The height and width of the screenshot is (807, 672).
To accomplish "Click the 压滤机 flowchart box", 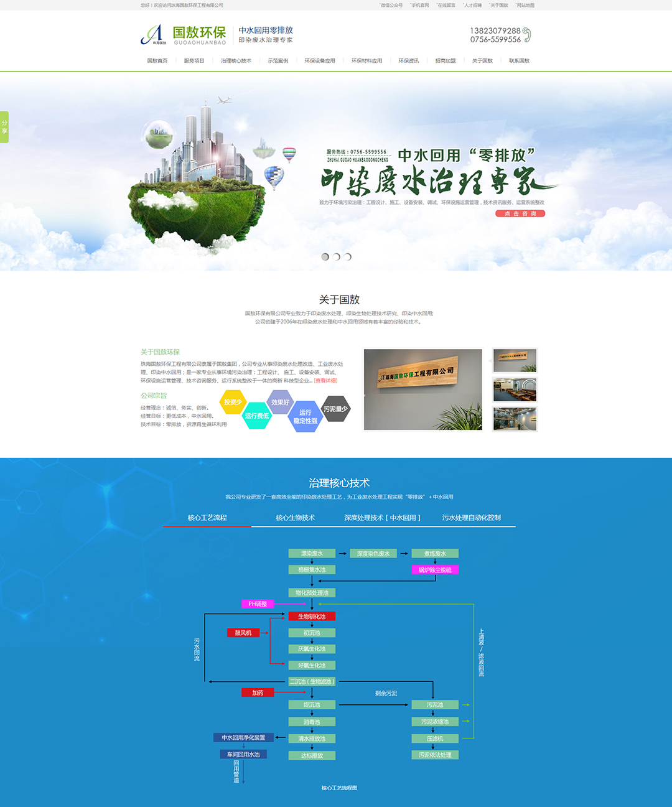I will pos(435,739).
